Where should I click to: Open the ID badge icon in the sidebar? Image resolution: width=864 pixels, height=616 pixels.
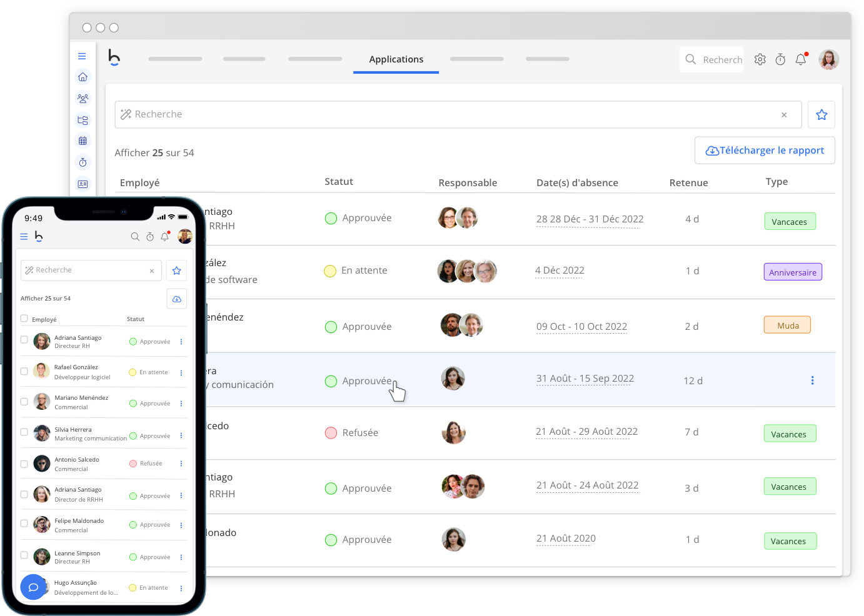tap(83, 184)
